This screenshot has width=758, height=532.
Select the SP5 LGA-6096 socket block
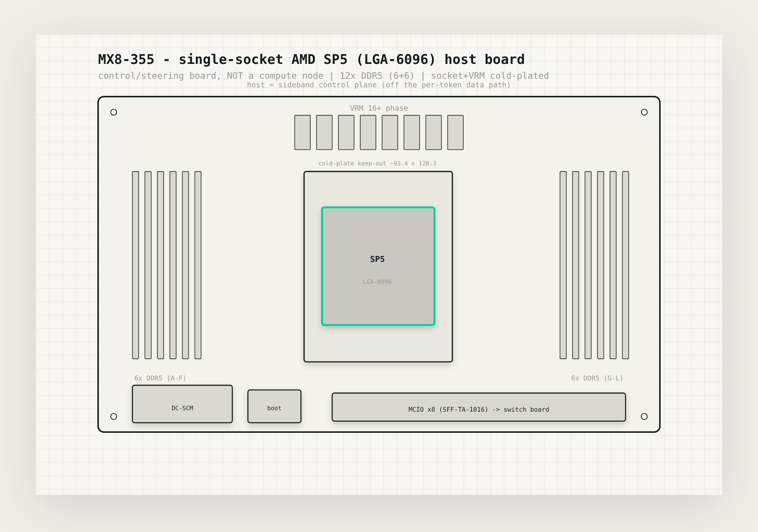378,266
